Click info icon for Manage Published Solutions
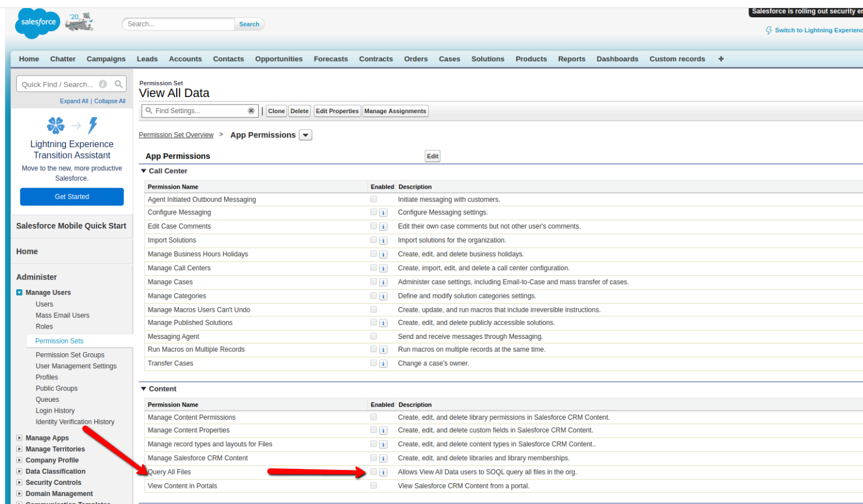The width and height of the screenshot is (863, 504). point(383,323)
